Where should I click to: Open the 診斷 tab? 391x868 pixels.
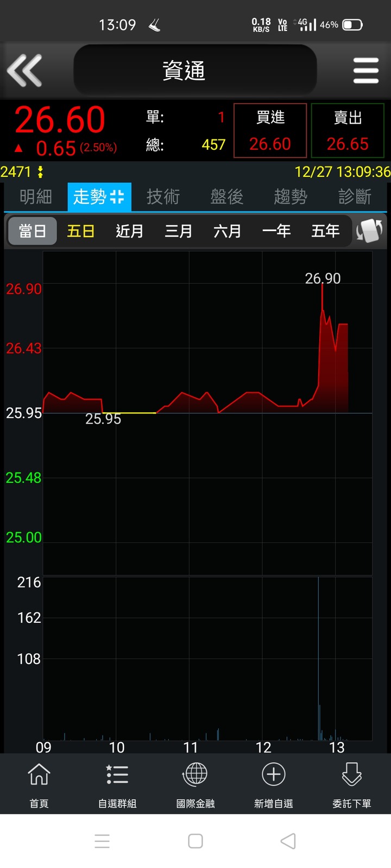coord(355,196)
